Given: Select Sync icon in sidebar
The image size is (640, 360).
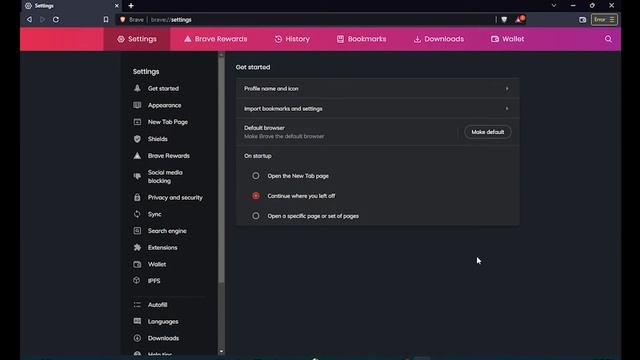Looking at the screenshot, I should (137, 214).
